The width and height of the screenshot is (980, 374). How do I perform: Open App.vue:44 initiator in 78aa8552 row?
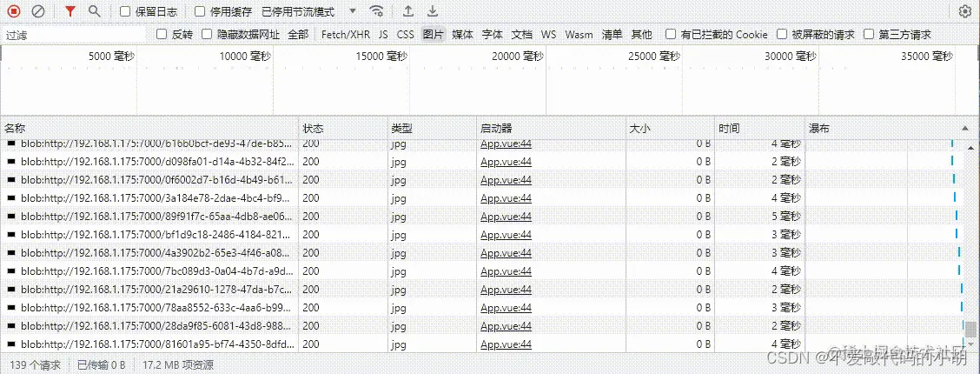click(506, 308)
